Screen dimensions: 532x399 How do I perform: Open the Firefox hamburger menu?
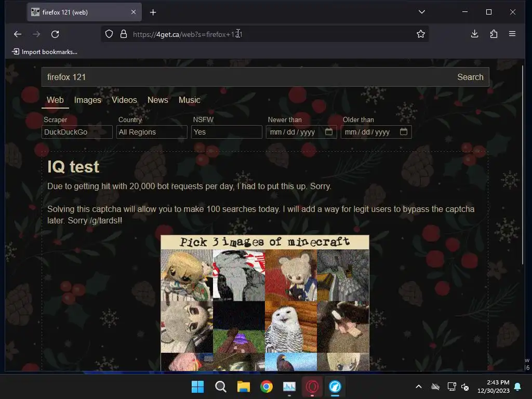512,34
